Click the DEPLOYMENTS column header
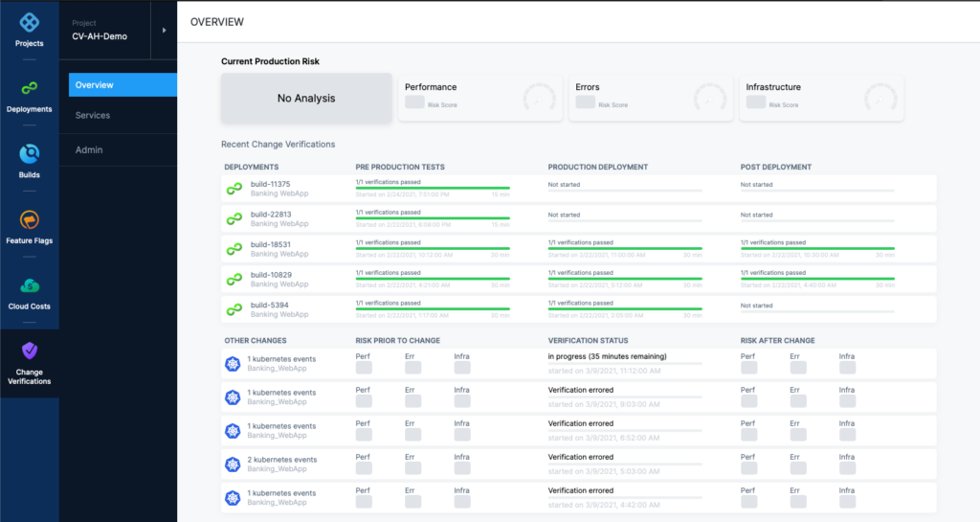 [x=252, y=168]
